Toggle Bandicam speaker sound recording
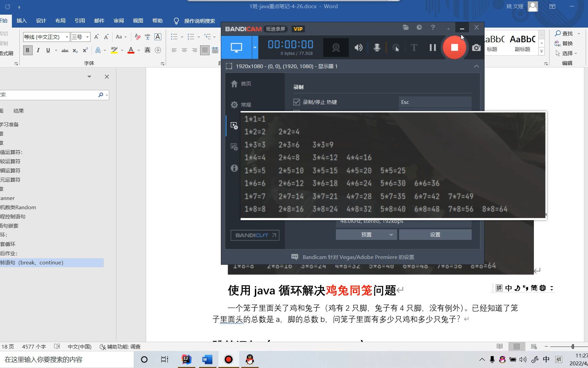The width and height of the screenshot is (588, 368). click(x=358, y=48)
